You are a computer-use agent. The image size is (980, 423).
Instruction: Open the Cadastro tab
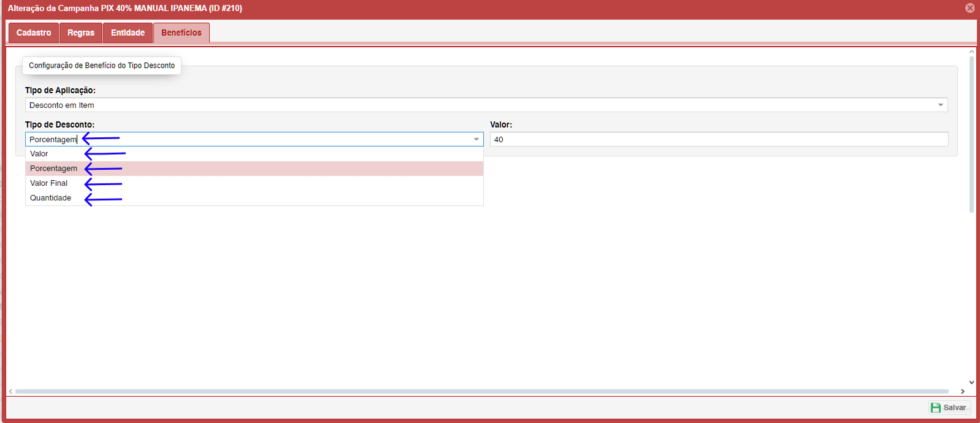point(34,32)
